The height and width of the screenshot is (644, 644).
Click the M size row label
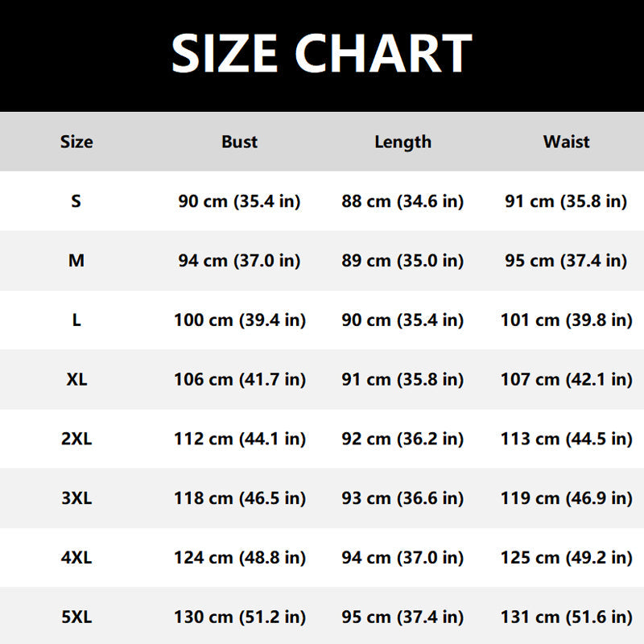coord(76,260)
